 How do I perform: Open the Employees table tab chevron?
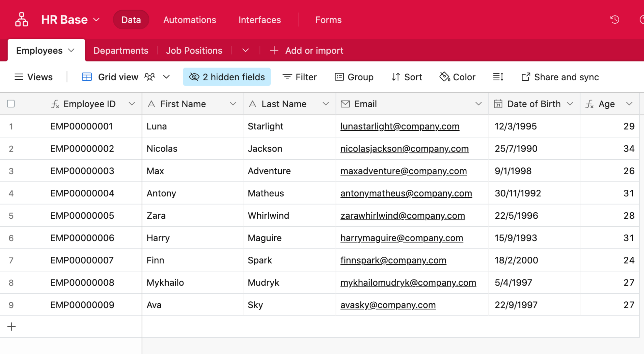[x=71, y=50]
